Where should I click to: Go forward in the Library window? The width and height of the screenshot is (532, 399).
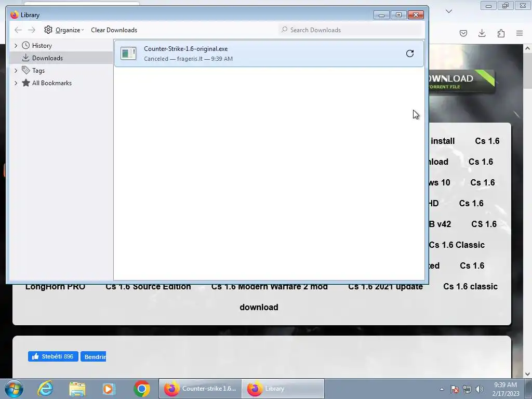point(32,30)
